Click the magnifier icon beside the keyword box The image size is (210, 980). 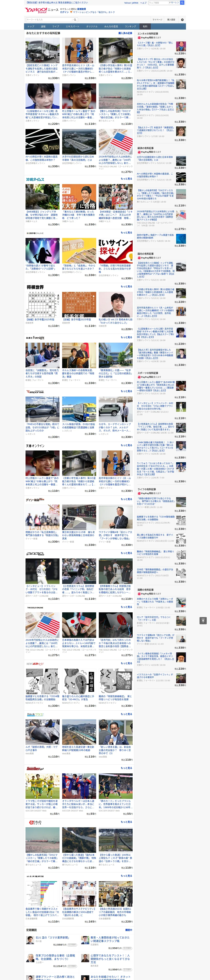tap(75, 20)
